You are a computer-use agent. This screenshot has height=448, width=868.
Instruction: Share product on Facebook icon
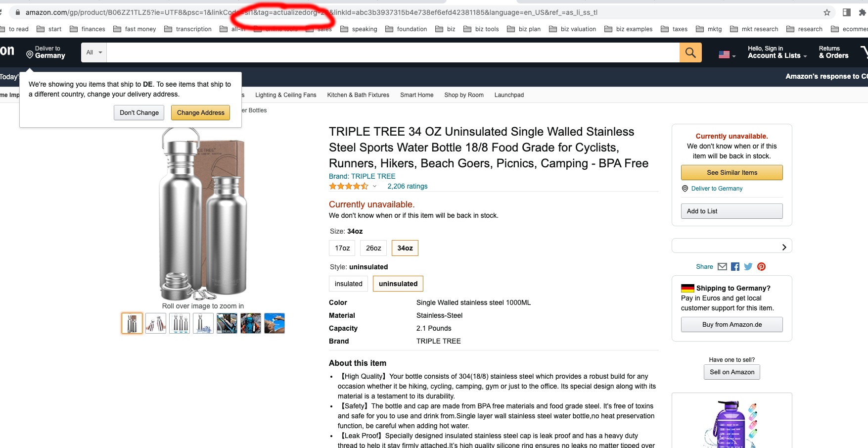(735, 267)
